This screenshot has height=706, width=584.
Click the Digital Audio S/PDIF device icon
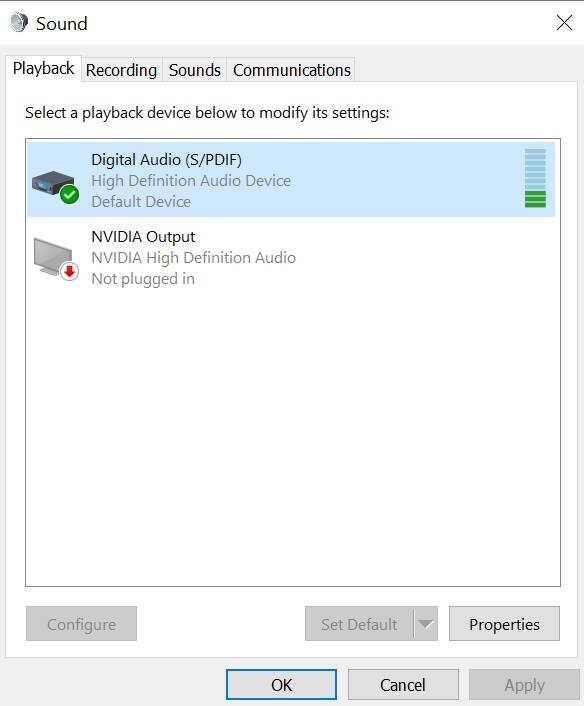tap(53, 184)
